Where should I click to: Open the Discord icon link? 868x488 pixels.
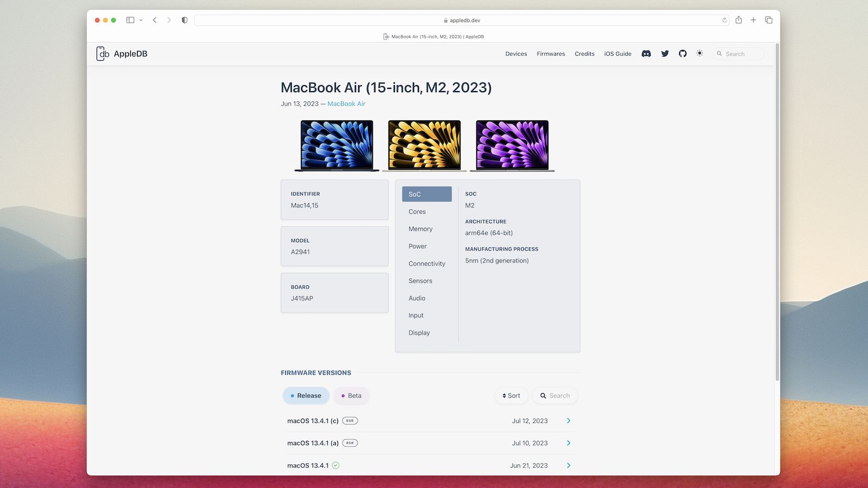(646, 54)
